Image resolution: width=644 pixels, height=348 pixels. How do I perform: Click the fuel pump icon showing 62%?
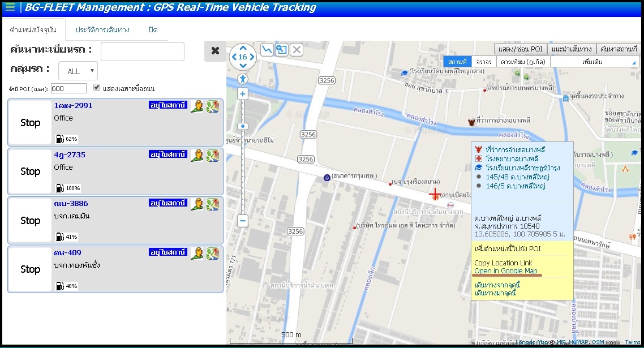59,139
